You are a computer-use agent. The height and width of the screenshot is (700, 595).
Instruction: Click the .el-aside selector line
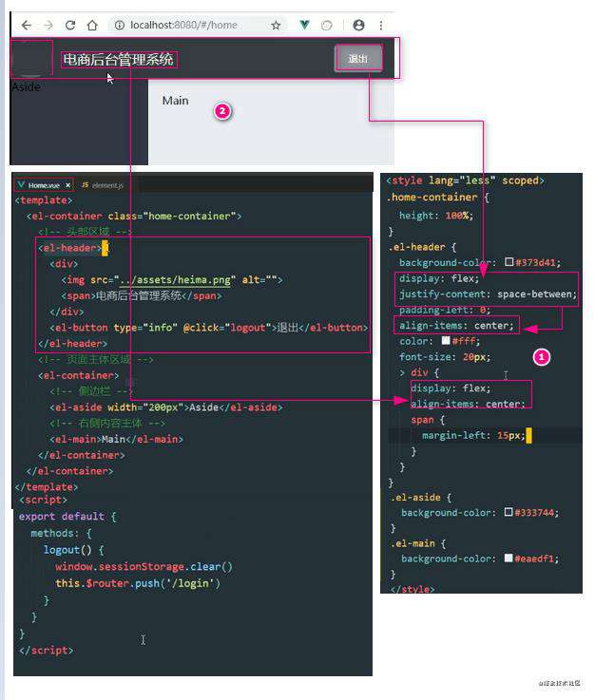422,497
